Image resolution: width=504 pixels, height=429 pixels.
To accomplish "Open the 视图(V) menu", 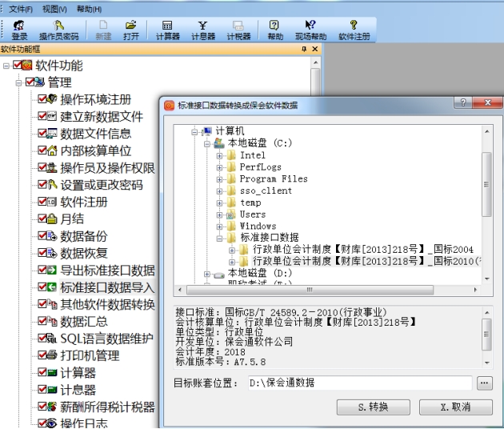I will click(x=54, y=9).
